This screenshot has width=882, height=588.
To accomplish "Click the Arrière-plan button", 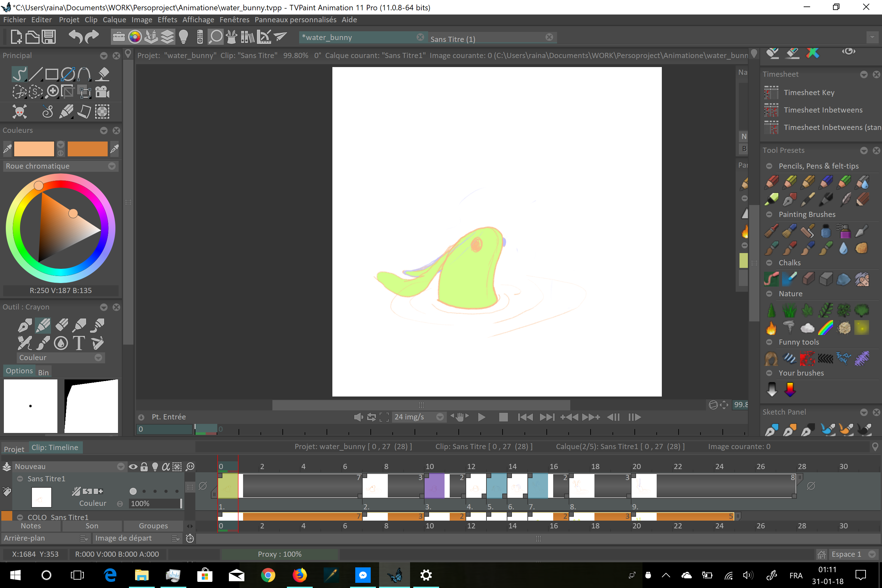I will [45, 538].
